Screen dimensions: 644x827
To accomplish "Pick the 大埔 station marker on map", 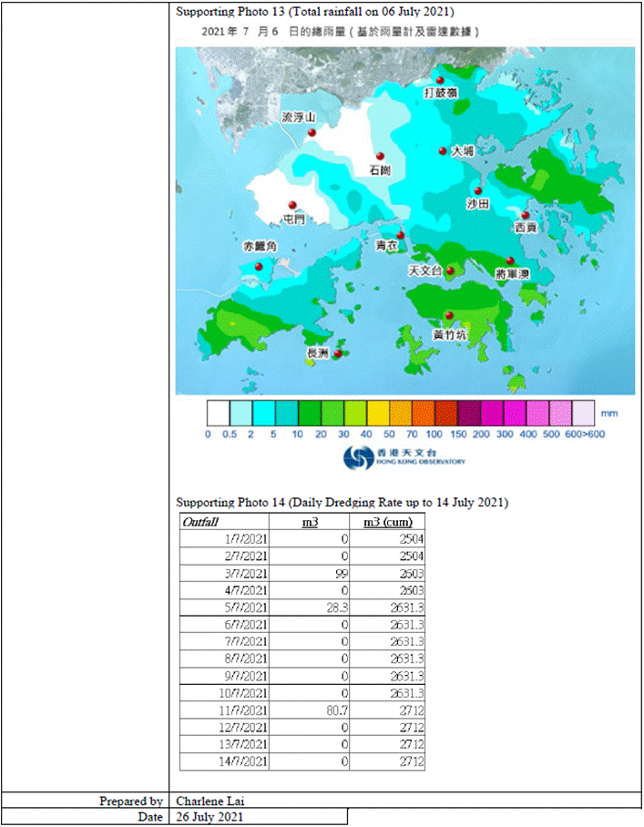I will (x=444, y=151).
